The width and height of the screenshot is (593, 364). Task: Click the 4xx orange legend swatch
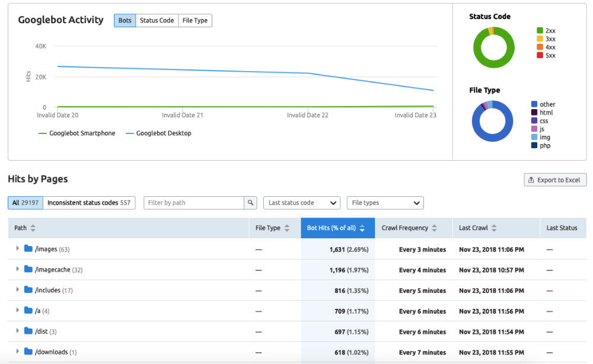pos(540,47)
